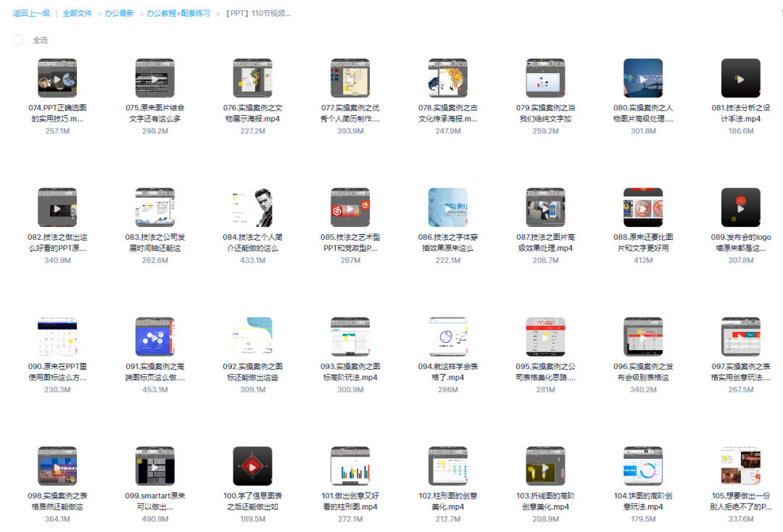Open video 089 发布会的logo墙 thumbnail
Image resolution: width=783 pixels, height=532 pixels.
coord(740,207)
